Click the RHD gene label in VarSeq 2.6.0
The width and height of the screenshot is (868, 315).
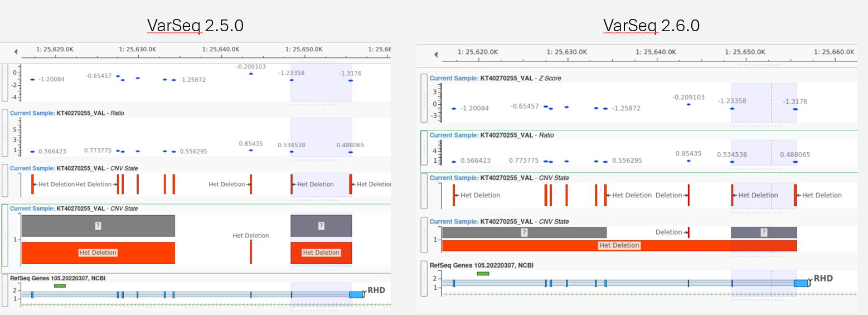click(x=823, y=279)
